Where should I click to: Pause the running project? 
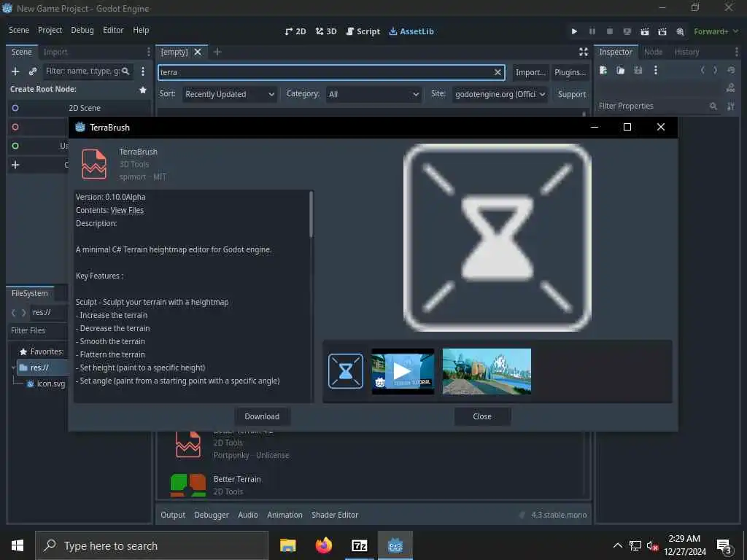click(592, 31)
